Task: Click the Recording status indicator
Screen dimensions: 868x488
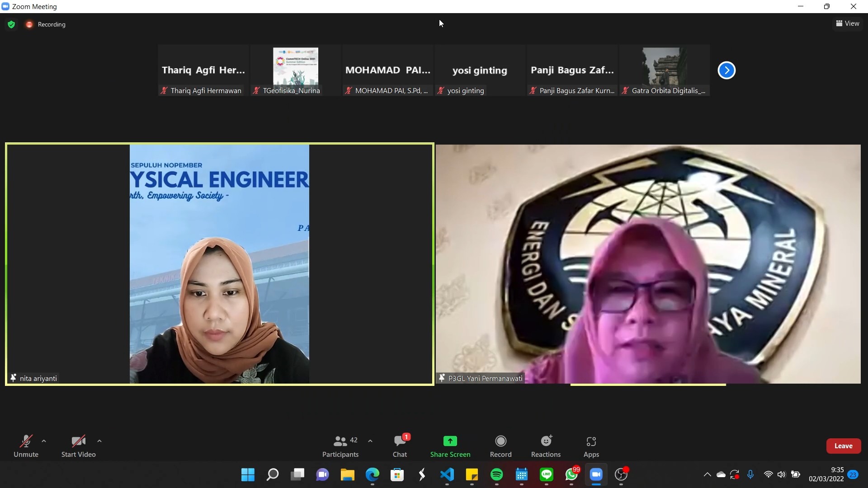Action: tap(46, 24)
